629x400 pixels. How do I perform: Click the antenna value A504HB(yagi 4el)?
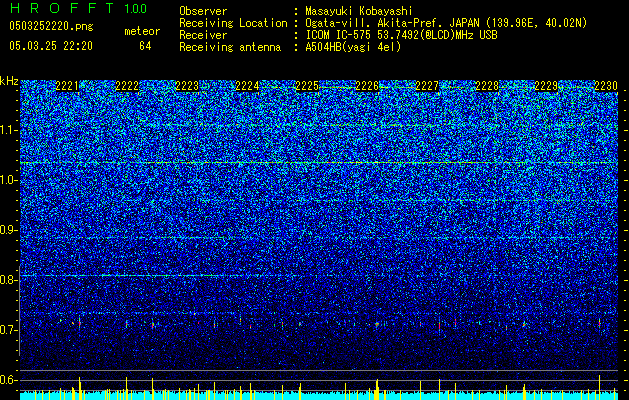tap(353, 47)
